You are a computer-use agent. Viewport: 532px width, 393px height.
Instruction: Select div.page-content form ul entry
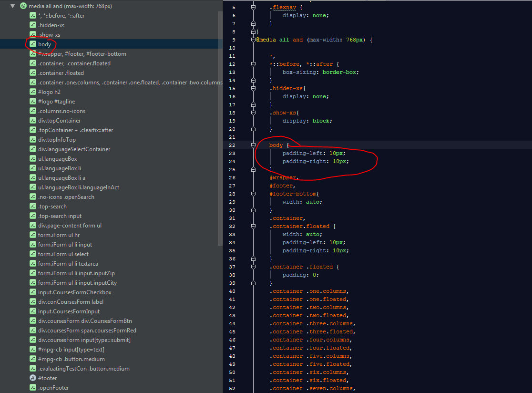pyautogui.click(x=70, y=225)
